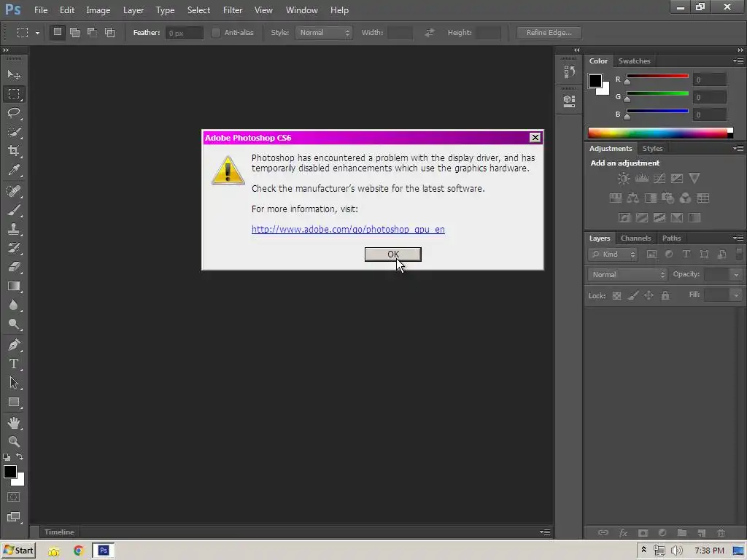Add a Curves adjustment
This screenshot has width=747, height=560.
point(659,179)
